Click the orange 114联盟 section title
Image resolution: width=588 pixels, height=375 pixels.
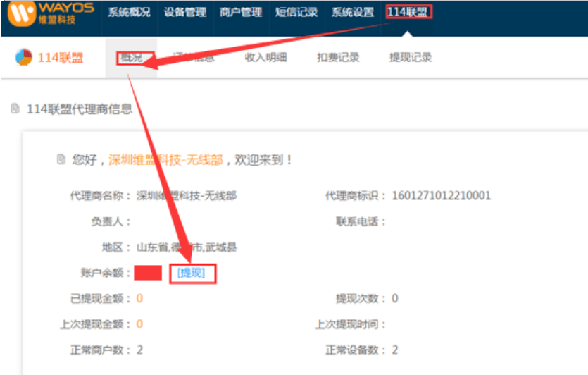coord(61,58)
